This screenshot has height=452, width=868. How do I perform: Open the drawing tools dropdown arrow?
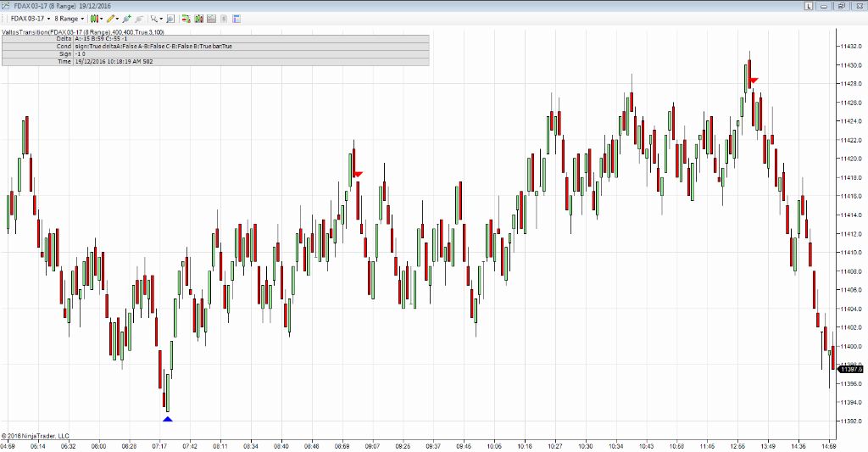click(x=118, y=18)
